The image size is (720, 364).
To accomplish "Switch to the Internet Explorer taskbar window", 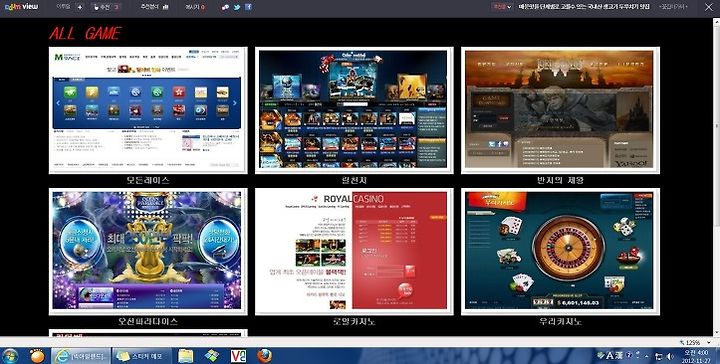I will click(80, 356).
